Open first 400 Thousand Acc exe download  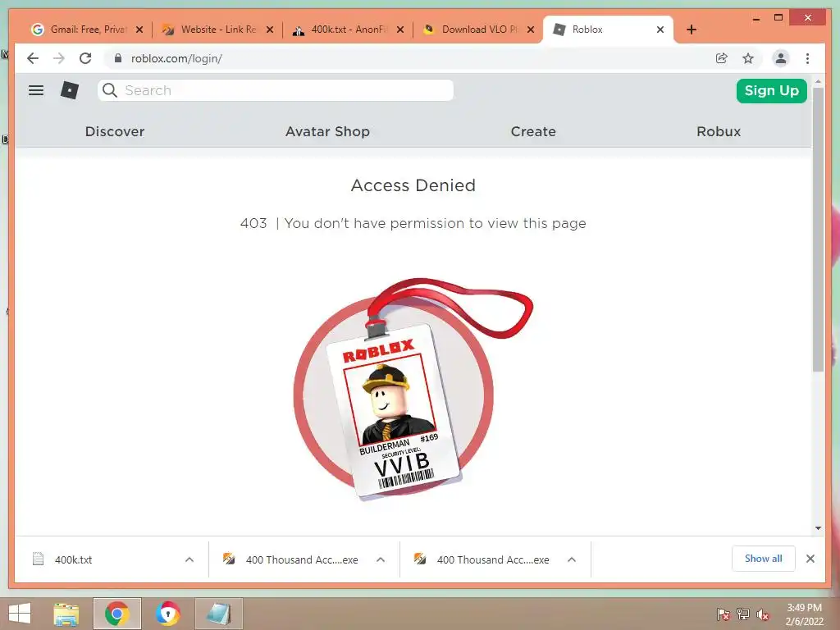pos(302,559)
